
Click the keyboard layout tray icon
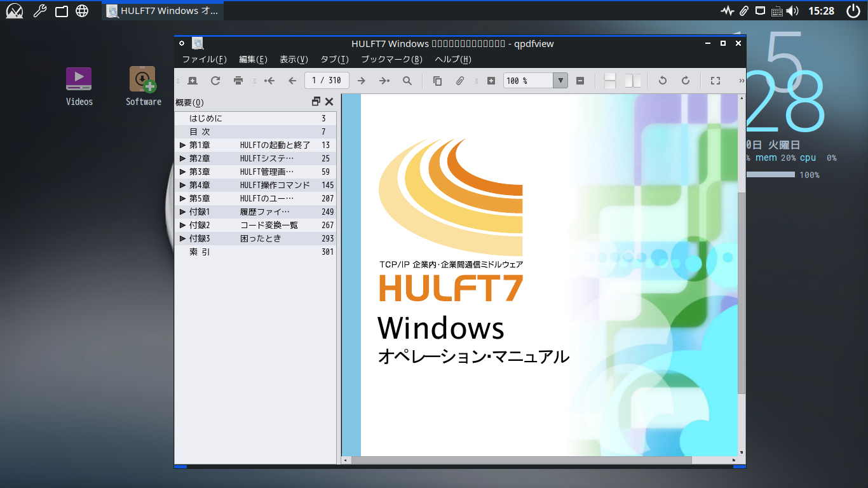tap(776, 11)
